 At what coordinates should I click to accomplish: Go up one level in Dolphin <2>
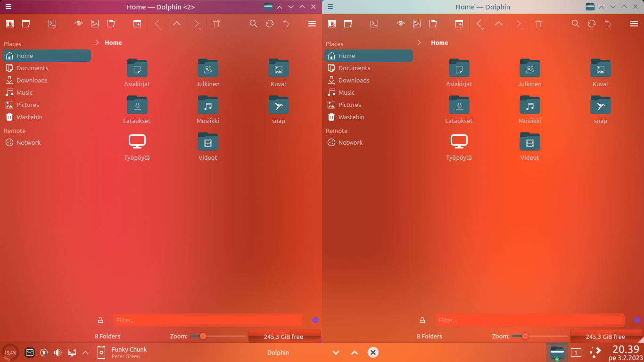177,24
